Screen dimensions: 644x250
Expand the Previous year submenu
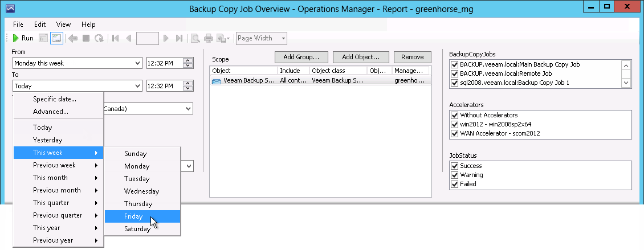(58, 240)
